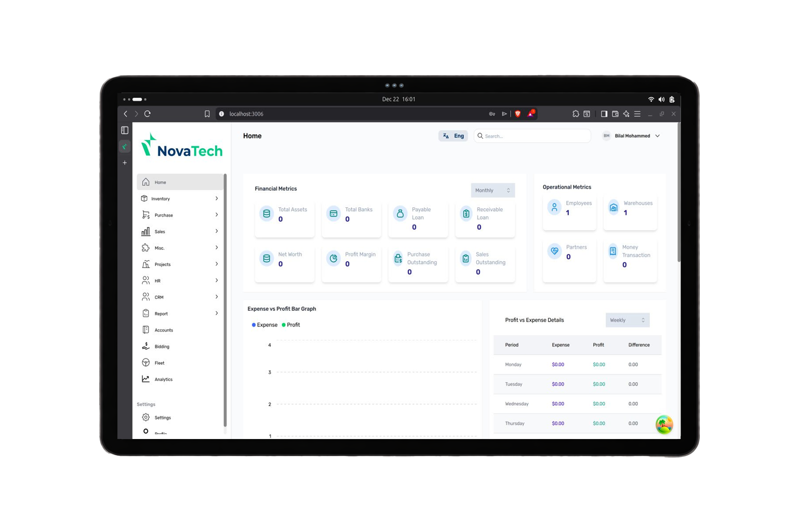Click the Employees person icon

tap(554, 207)
